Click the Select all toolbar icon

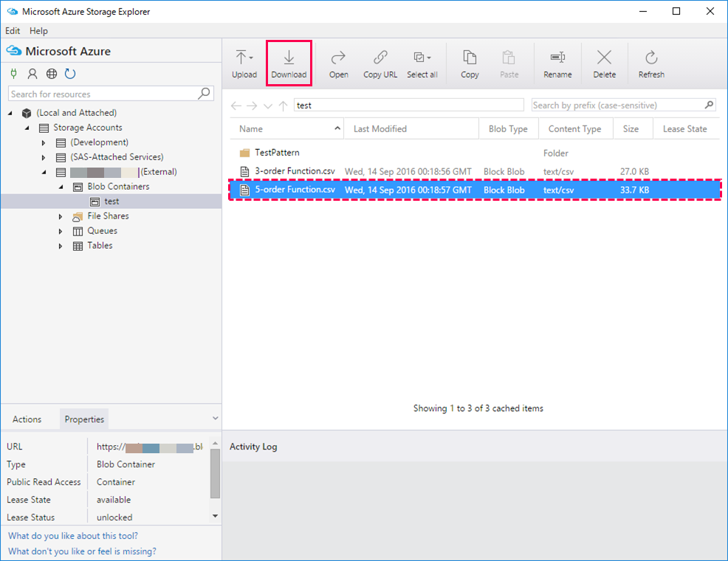tap(419, 58)
